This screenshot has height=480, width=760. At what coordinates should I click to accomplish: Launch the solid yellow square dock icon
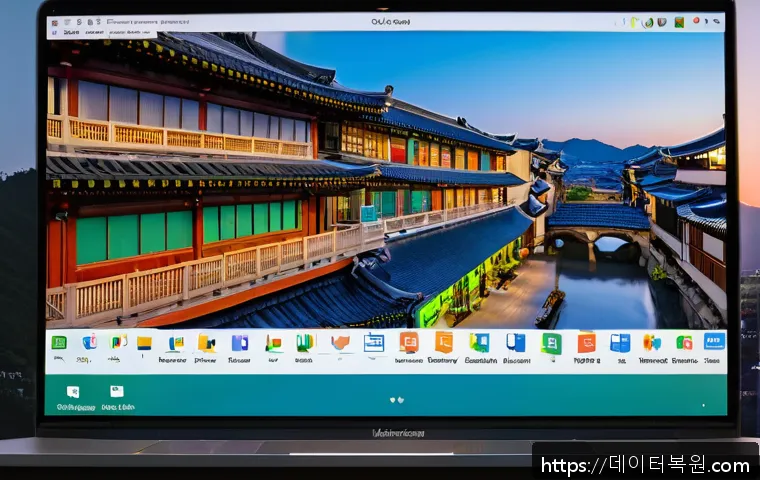(x=144, y=343)
